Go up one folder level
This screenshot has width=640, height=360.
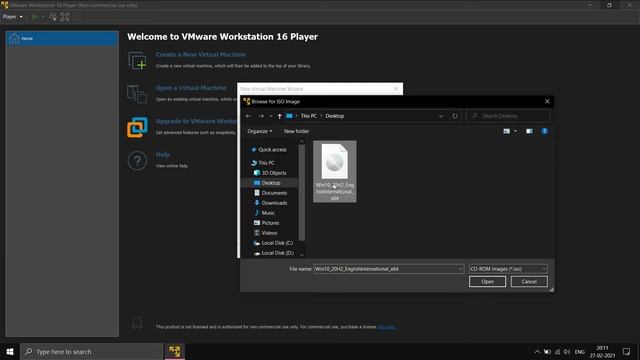(280, 116)
